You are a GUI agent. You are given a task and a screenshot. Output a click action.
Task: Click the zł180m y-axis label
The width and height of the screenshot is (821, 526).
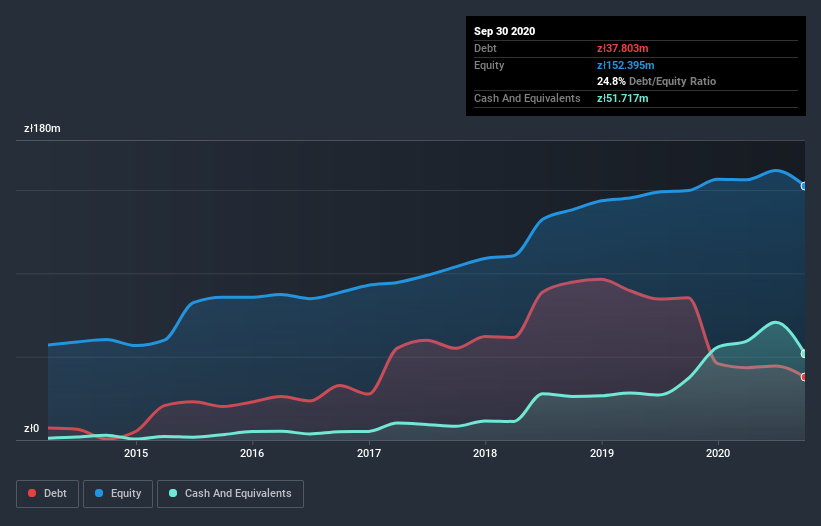tap(42, 128)
